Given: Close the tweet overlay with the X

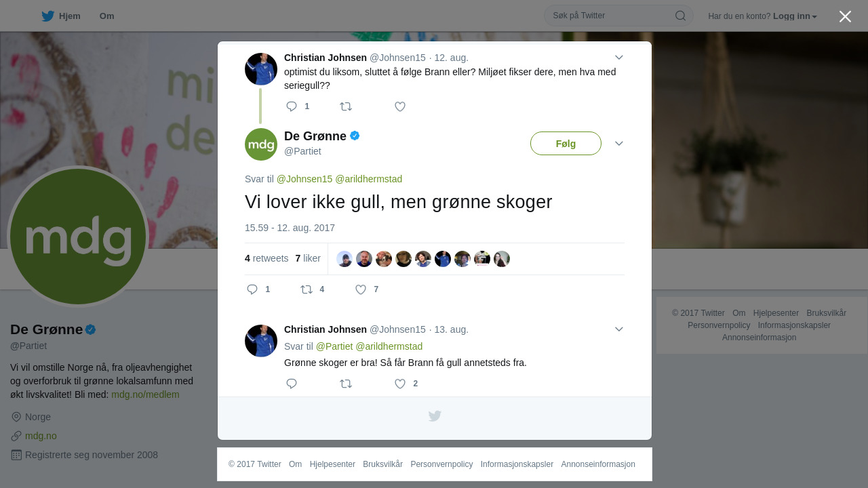Looking at the screenshot, I should click(x=845, y=16).
